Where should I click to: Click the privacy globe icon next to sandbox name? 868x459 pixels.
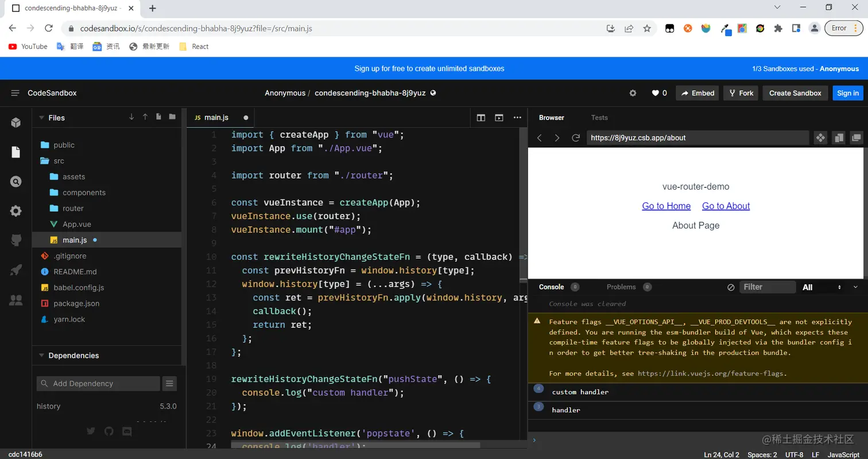click(433, 93)
